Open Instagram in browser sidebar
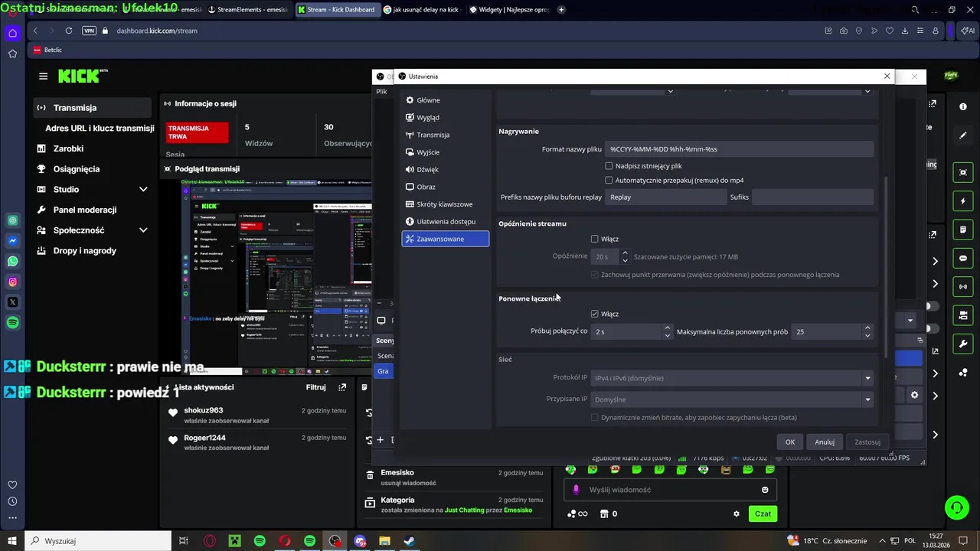 point(13,282)
